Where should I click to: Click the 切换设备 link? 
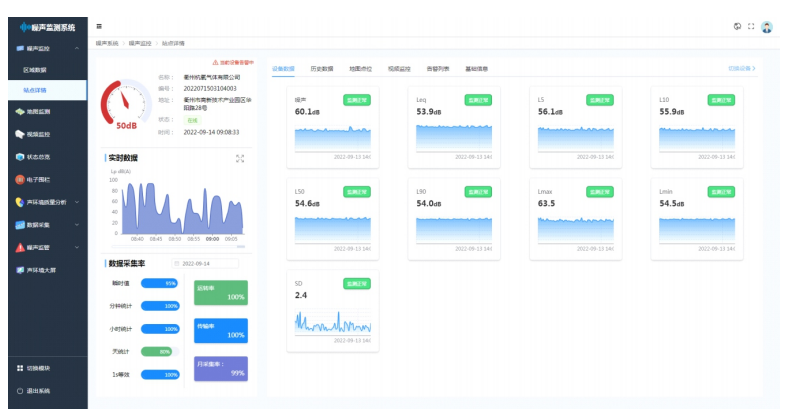(x=740, y=69)
